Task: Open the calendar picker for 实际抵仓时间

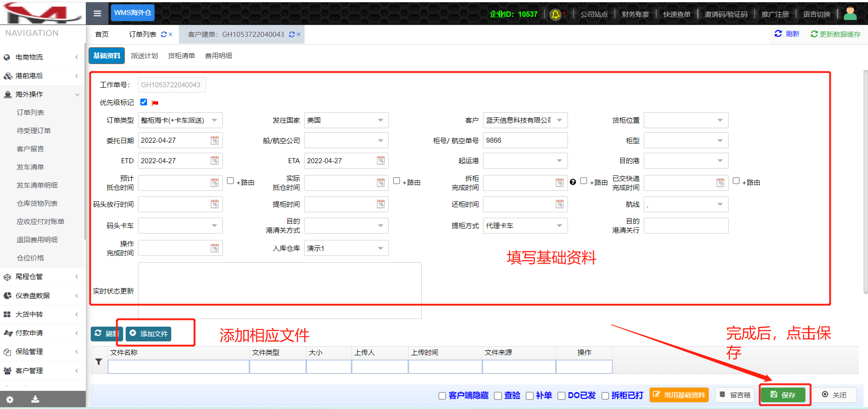Action: click(381, 183)
